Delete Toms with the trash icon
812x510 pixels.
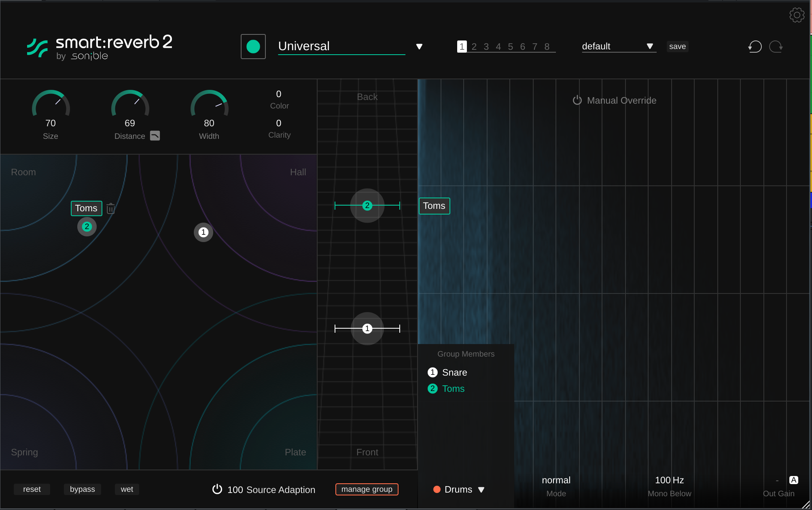pos(110,209)
